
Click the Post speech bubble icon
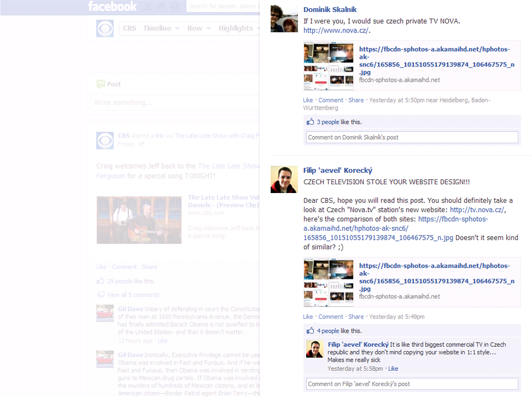click(x=100, y=84)
